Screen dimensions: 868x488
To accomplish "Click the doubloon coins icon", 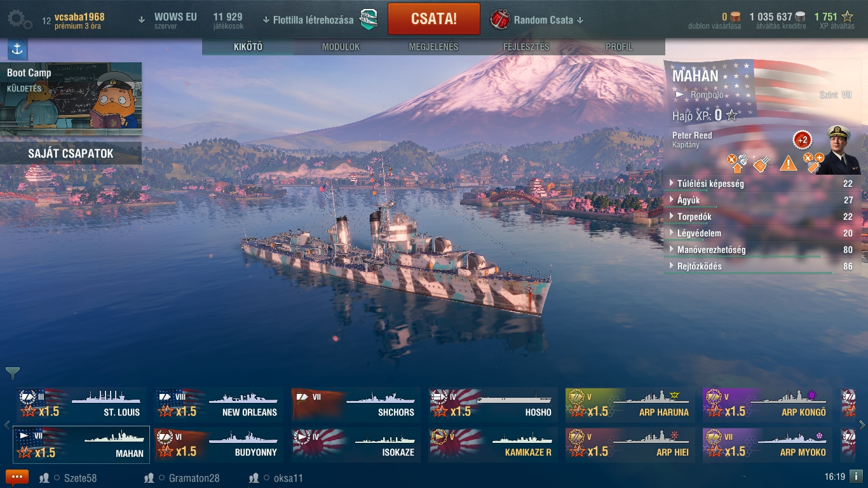I will (736, 17).
